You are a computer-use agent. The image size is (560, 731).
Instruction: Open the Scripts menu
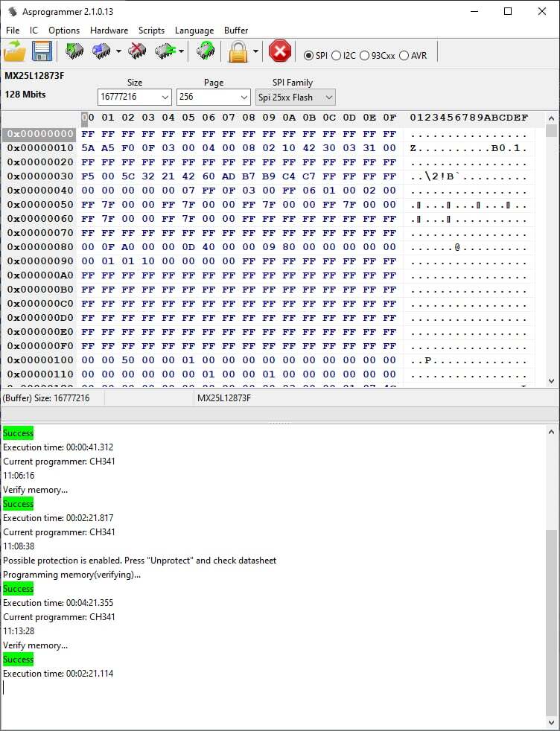151,31
